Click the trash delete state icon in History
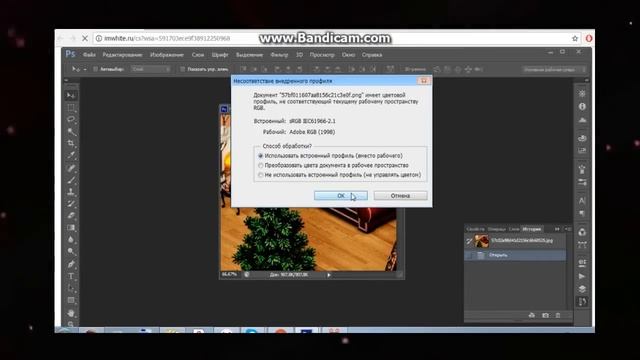This screenshot has height=360, width=640. pyautogui.click(x=558, y=315)
